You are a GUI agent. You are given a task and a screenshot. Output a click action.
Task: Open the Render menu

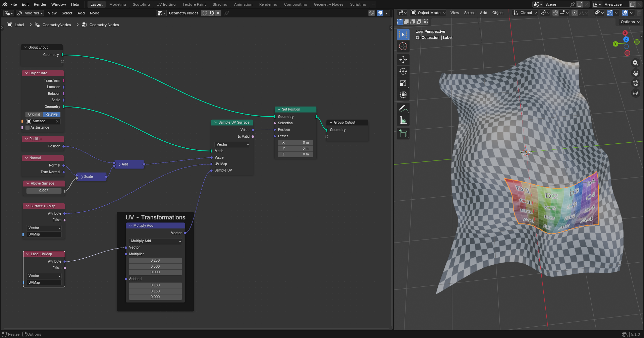pos(40,4)
